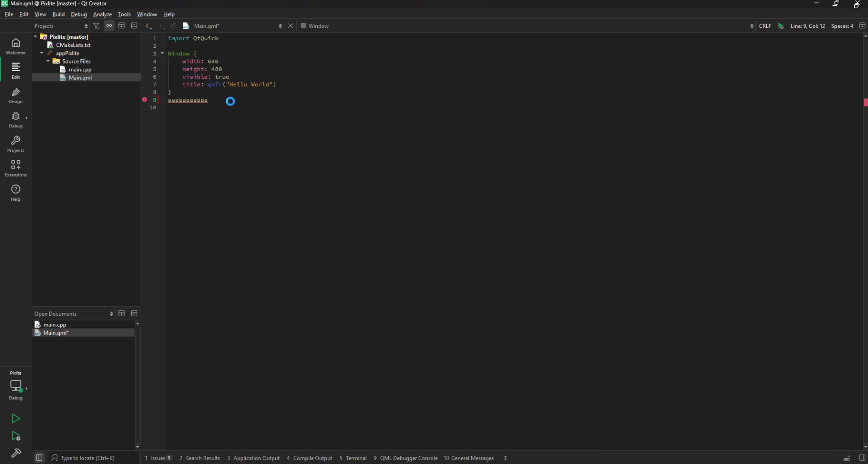Click the Build hammer icon
Viewport: 868px width, 464px height.
pos(16,453)
